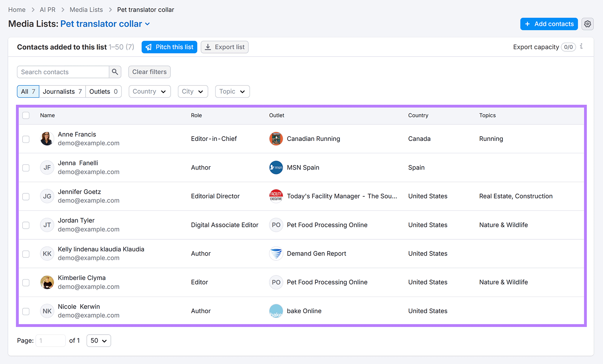This screenshot has height=364, width=603.
Task: Toggle the select-all checkbox in header
Action: click(x=26, y=115)
